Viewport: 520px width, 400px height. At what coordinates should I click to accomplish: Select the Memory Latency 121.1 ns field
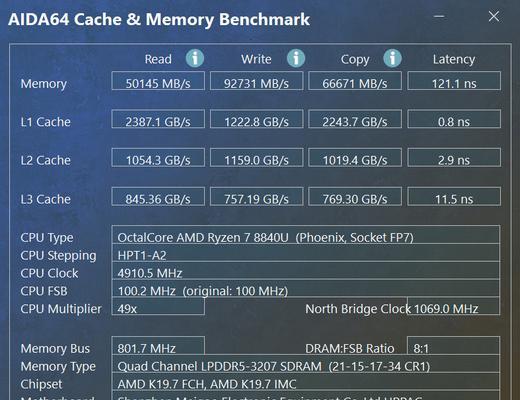coord(454,81)
